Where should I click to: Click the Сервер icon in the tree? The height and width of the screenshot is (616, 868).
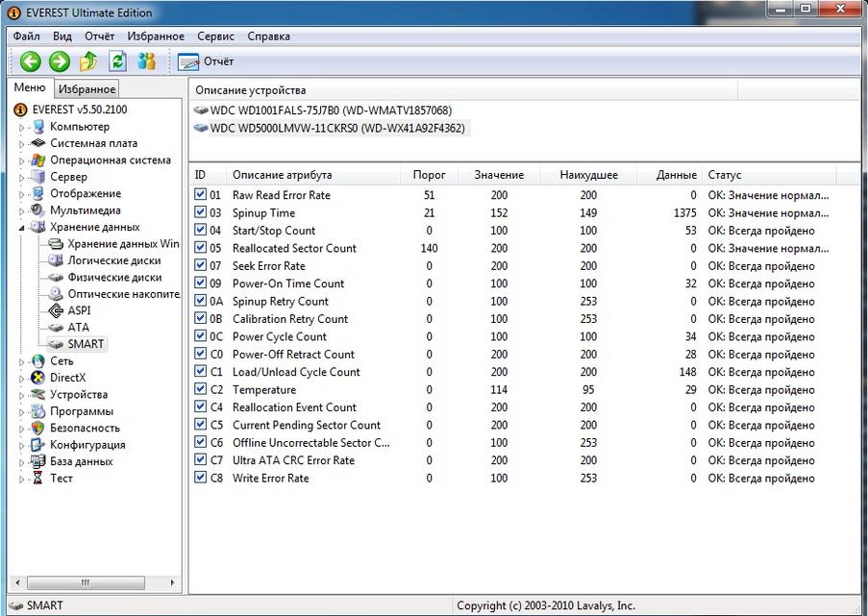pyautogui.click(x=38, y=177)
